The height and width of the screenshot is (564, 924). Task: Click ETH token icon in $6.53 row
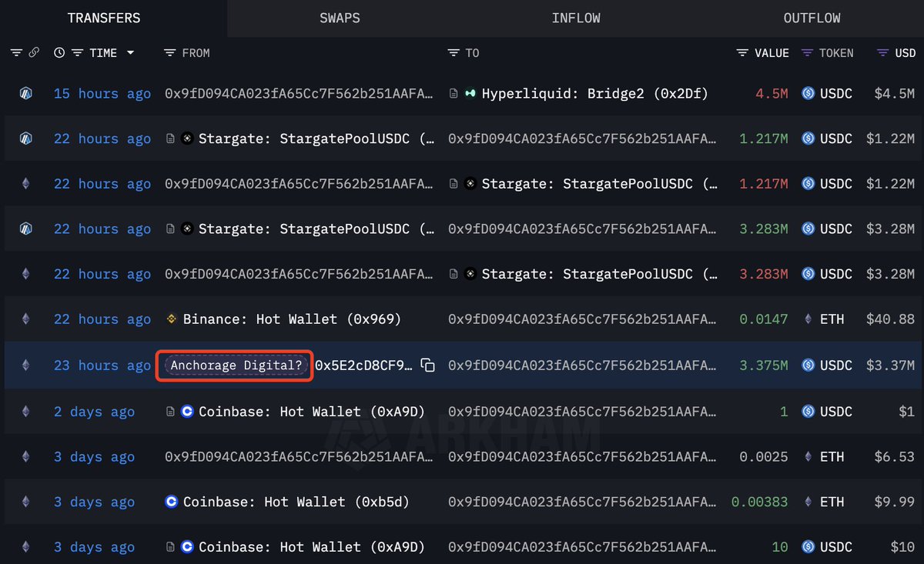click(x=808, y=457)
